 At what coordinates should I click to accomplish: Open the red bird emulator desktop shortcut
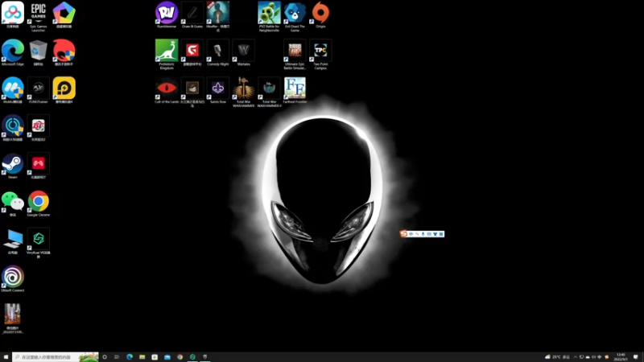click(x=64, y=52)
